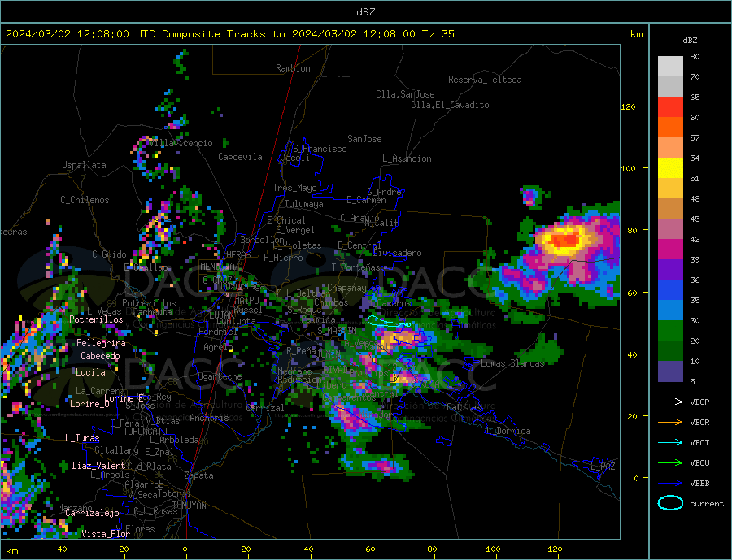Click the orange VBCR arrow in legend
This screenshot has height=560, width=732.
pyautogui.click(x=670, y=423)
